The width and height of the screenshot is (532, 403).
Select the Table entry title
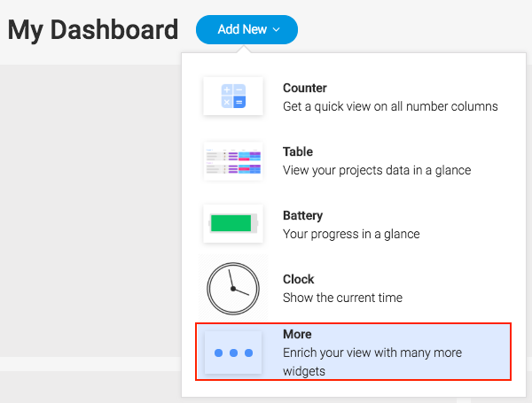[298, 151]
